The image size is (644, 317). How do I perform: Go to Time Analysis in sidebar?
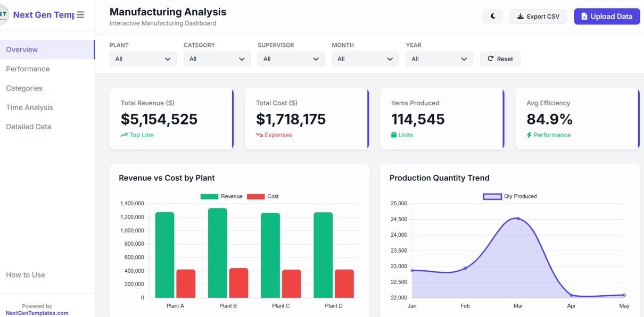(x=29, y=107)
